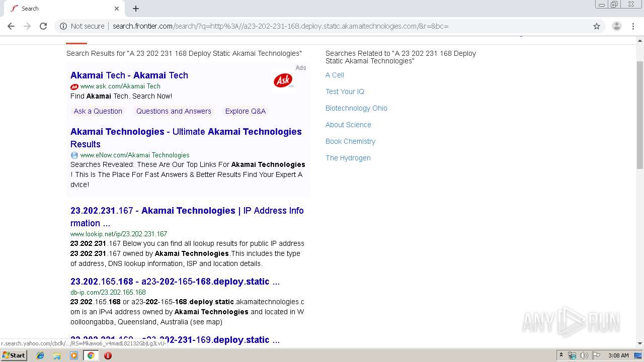Image resolution: width=644 pixels, height=362 pixels.
Task: Open network icon in system tray
Action: pos(572,355)
